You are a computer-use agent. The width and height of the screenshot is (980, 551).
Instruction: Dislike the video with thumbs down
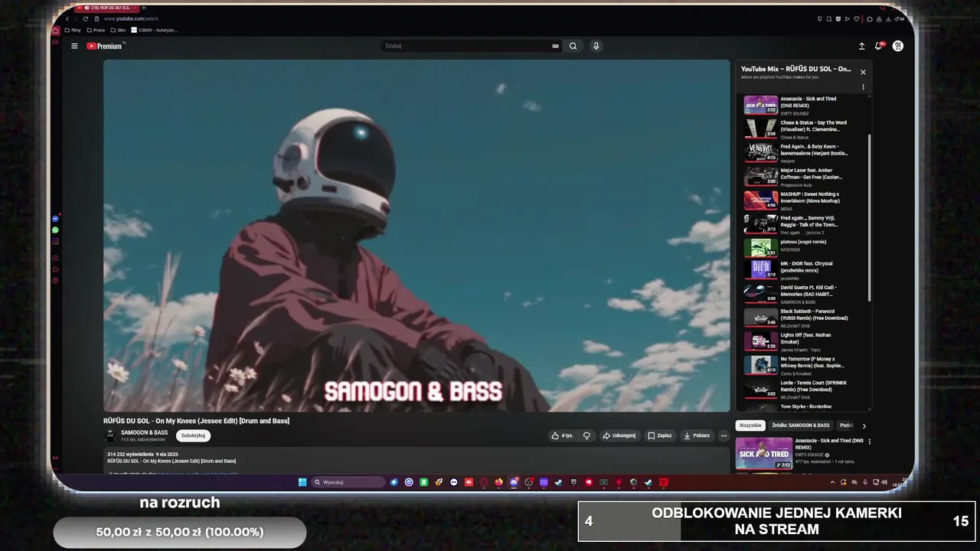(586, 435)
